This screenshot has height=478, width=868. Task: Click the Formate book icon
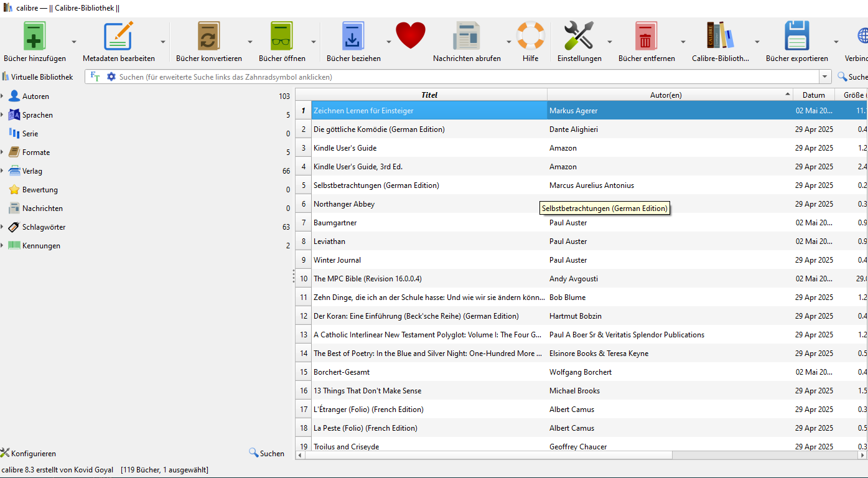(x=14, y=152)
